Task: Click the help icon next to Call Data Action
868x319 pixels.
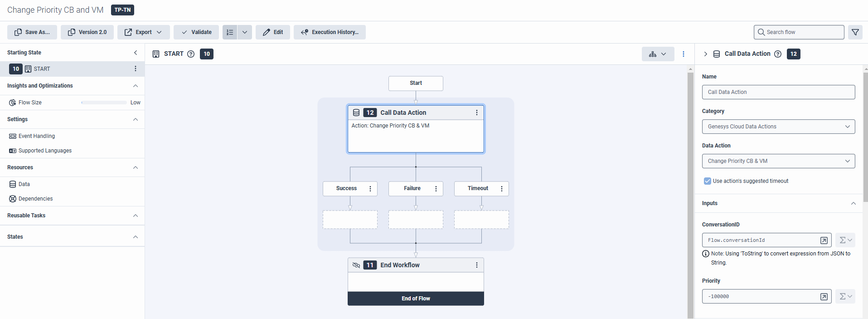Action: [778, 54]
